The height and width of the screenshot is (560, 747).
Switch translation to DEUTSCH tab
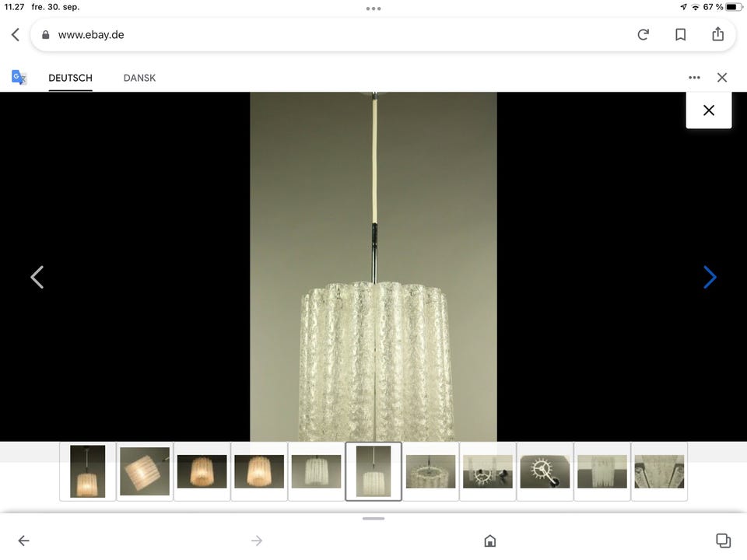(71, 78)
